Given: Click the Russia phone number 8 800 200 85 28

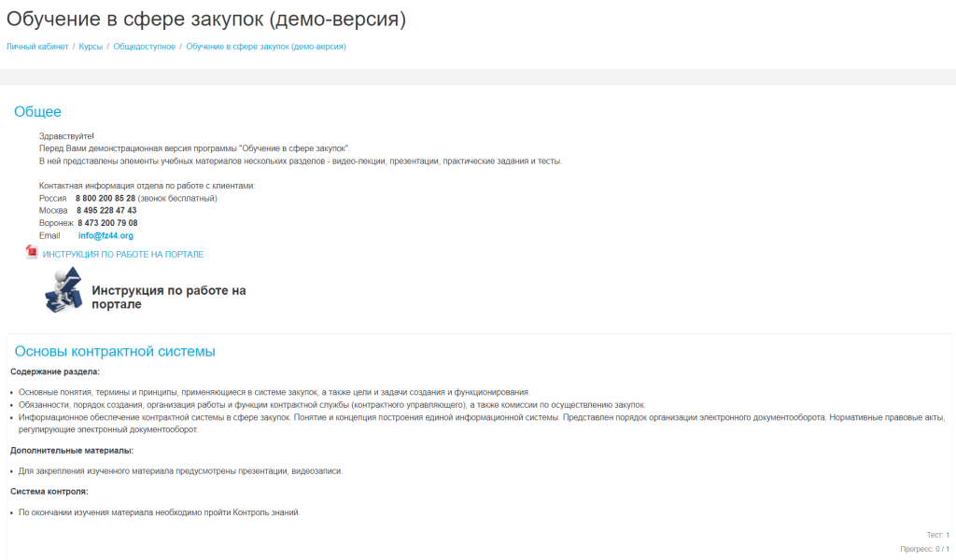Looking at the screenshot, I should pyautogui.click(x=105, y=198).
